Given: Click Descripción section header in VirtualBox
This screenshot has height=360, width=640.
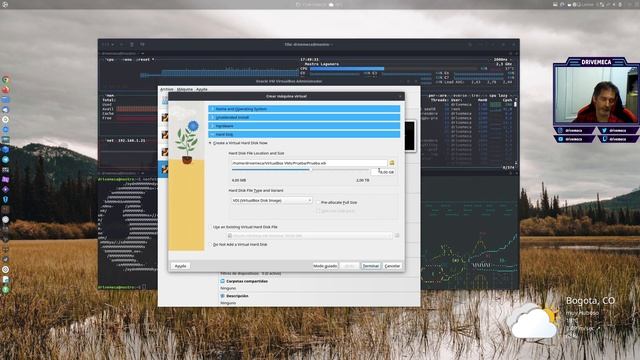Looking at the screenshot, I should (237, 296).
